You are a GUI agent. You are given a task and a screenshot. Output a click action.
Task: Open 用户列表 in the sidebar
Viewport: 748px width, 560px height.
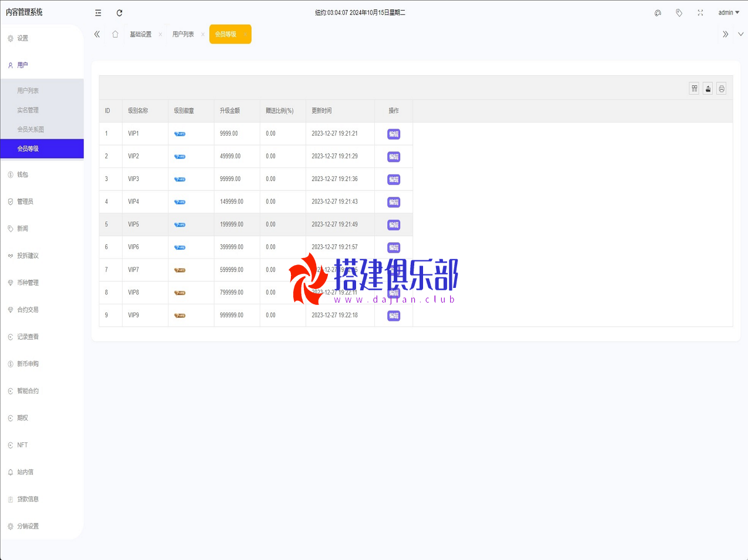click(42, 90)
